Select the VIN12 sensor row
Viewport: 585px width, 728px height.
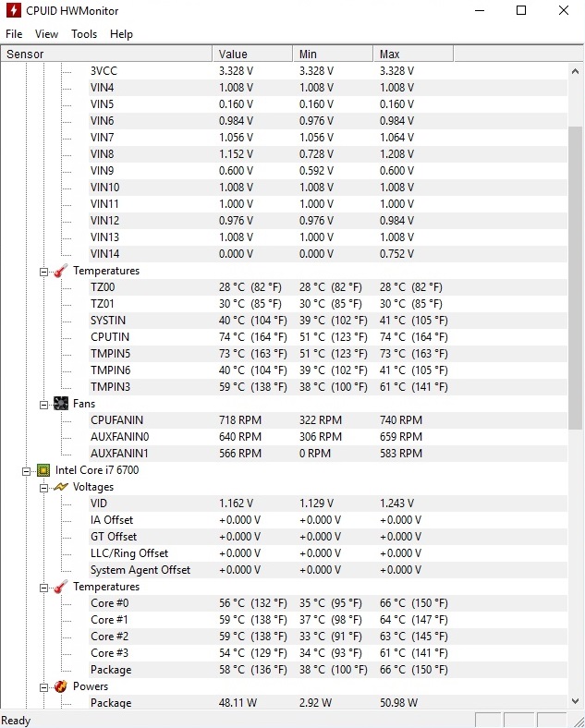(x=328, y=221)
